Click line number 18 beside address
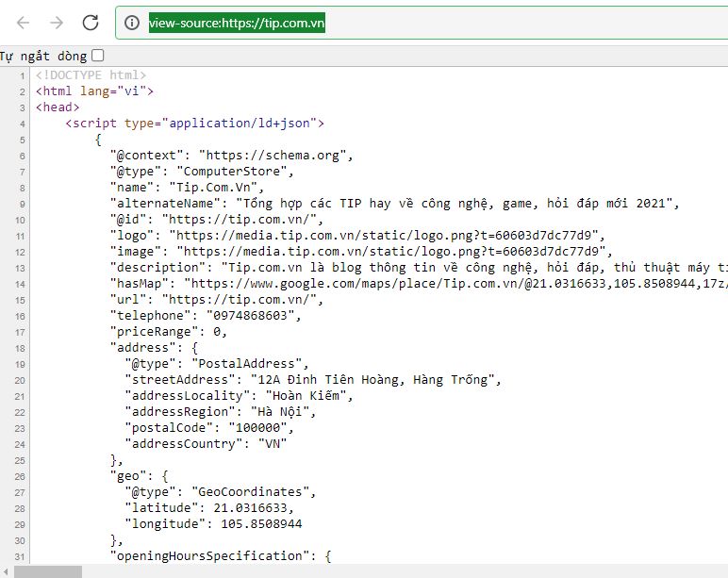Screen dimensions: 728x578 20,348
